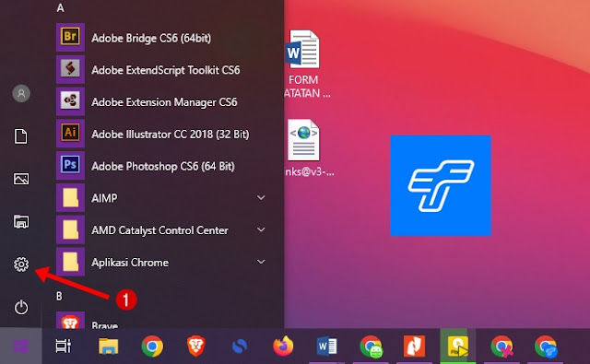Screen dimensions: 590x364
Task: Open Task View on the taskbar
Action: (x=64, y=346)
